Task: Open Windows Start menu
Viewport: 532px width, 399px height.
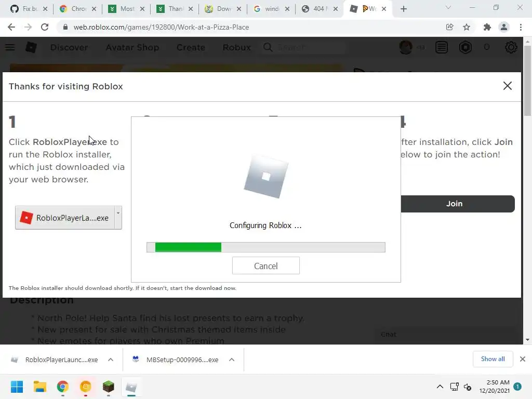Action: [x=17, y=387]
